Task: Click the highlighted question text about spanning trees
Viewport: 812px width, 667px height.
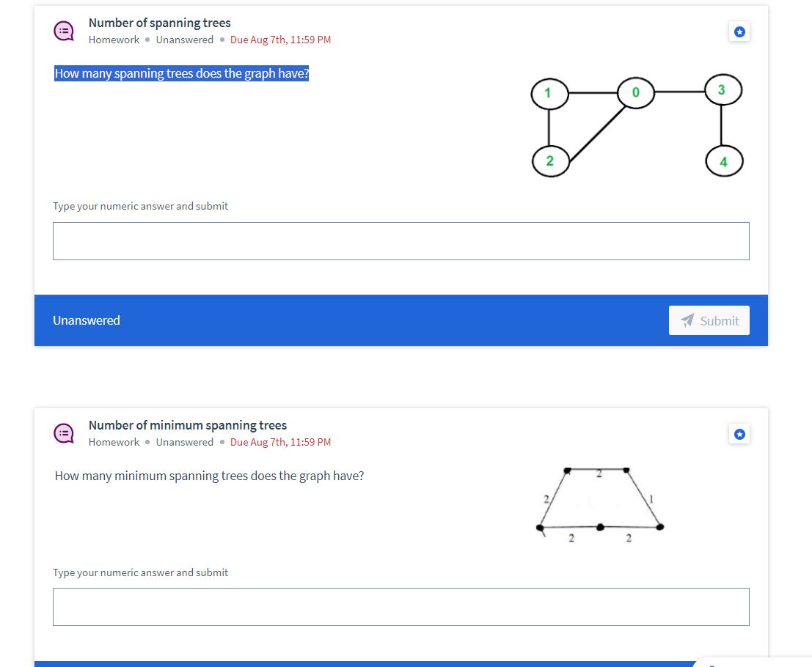Action: (181, 73)
